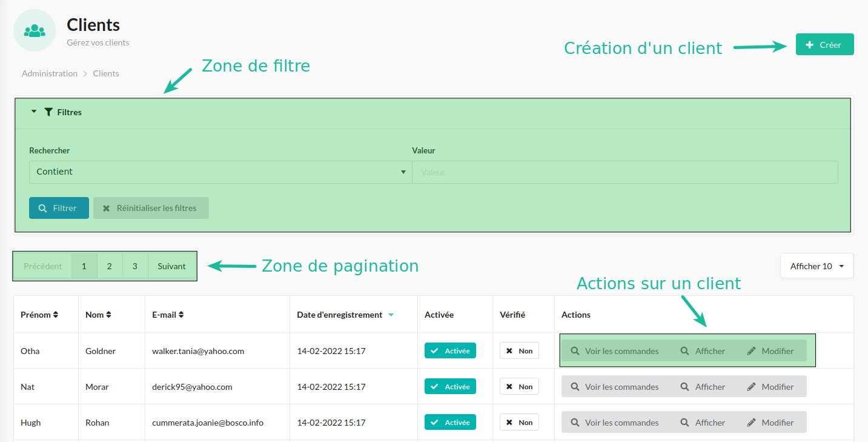Open the Rechercher Contient dropdown

220,172
